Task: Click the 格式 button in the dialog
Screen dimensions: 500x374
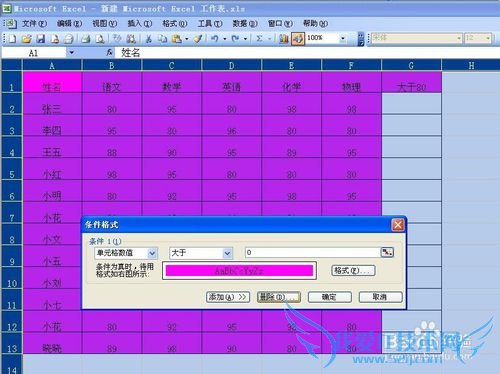Action: pyautogui.click(x=353, y=270)
